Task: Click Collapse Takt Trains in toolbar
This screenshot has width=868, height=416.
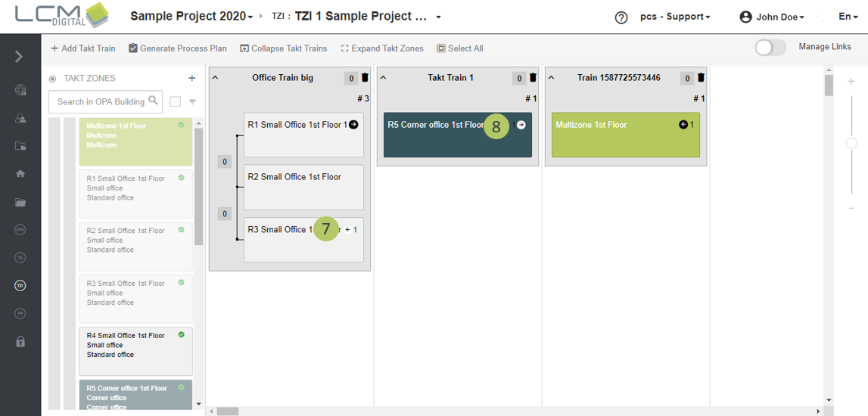Action: tap(284, 48)
